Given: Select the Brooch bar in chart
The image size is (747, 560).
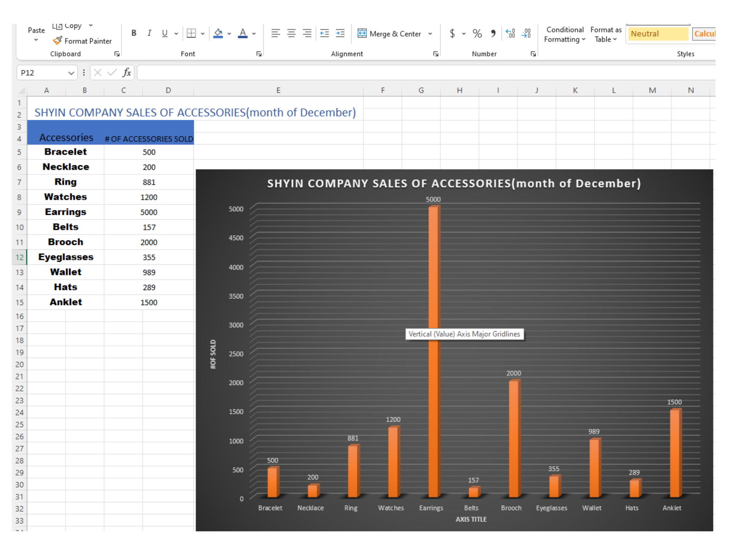Looking at the screenshot, I should [514, 438].
